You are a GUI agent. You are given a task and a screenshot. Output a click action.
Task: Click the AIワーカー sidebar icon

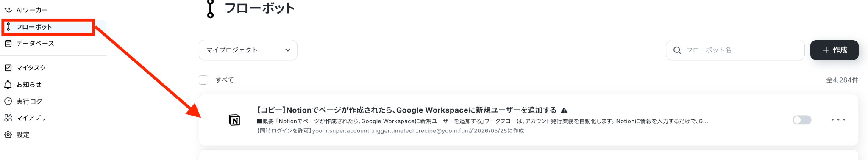pos(8,10)
